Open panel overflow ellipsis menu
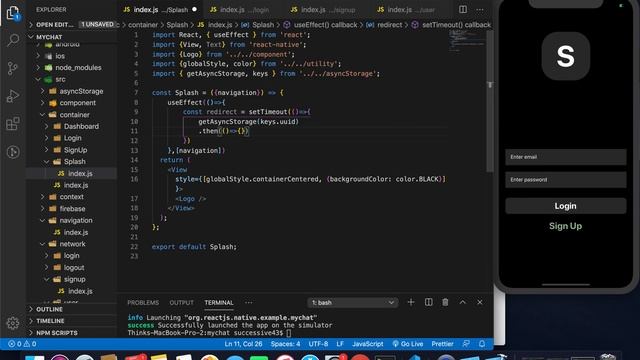Viewport: 640px width, 360px height. pyautogui.click(x=249, y=302)
